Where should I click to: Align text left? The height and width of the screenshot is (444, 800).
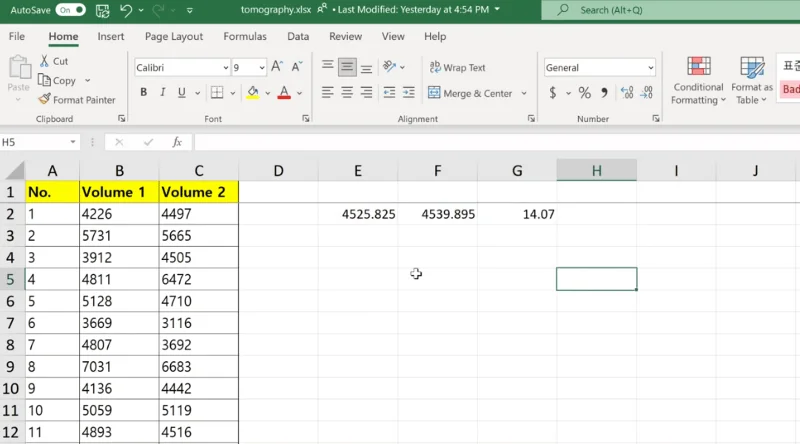pos(328,92)
